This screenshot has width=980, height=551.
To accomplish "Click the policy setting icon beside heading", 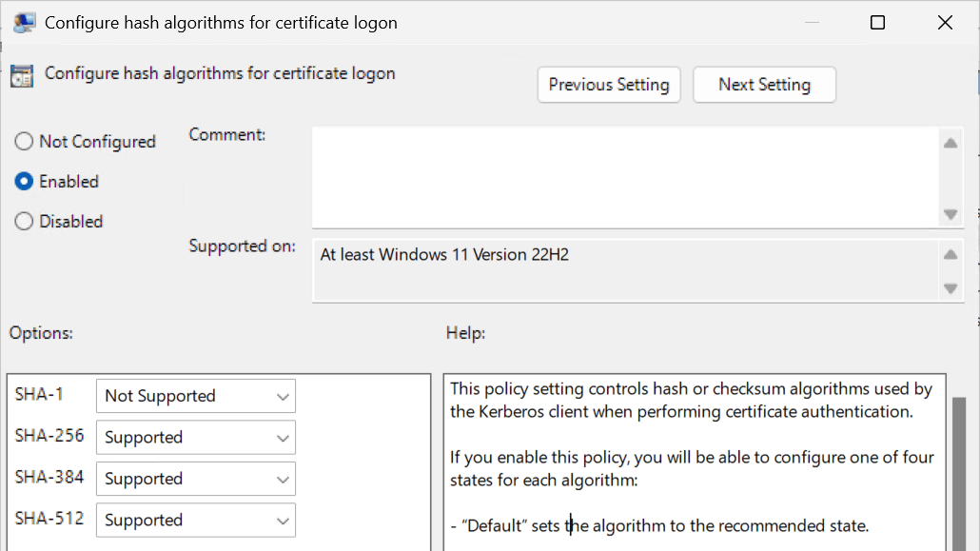I will click(22, 76).
